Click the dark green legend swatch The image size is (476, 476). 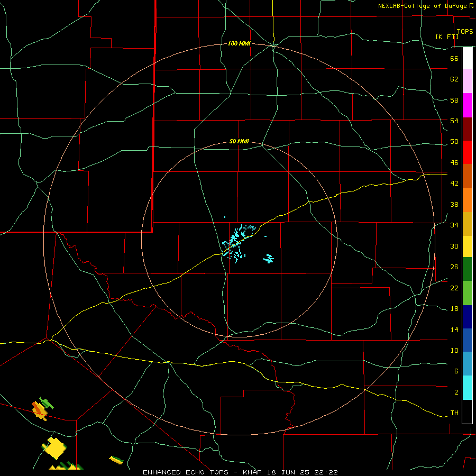pos(467,269)
